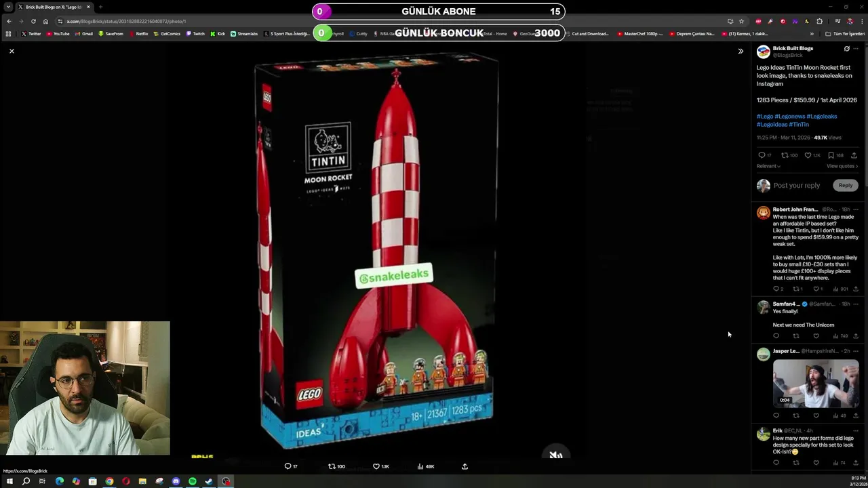
Task: Like Samfan4's Unicorn comment
Action: pos(816,336)
